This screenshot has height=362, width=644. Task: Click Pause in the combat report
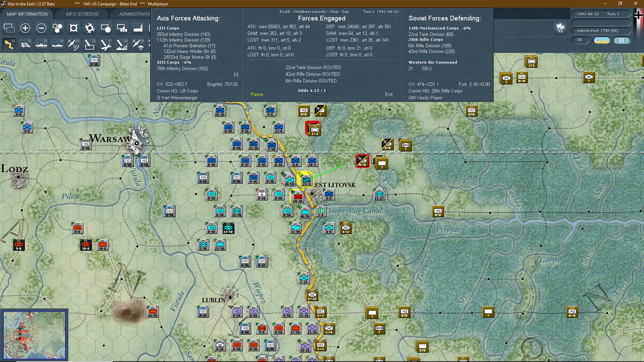[257, 95]
